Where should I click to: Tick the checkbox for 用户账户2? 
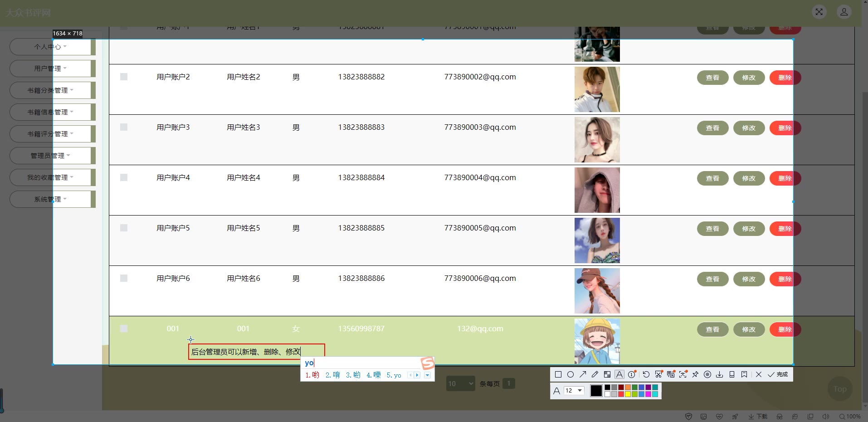click(x=124, y=77)
